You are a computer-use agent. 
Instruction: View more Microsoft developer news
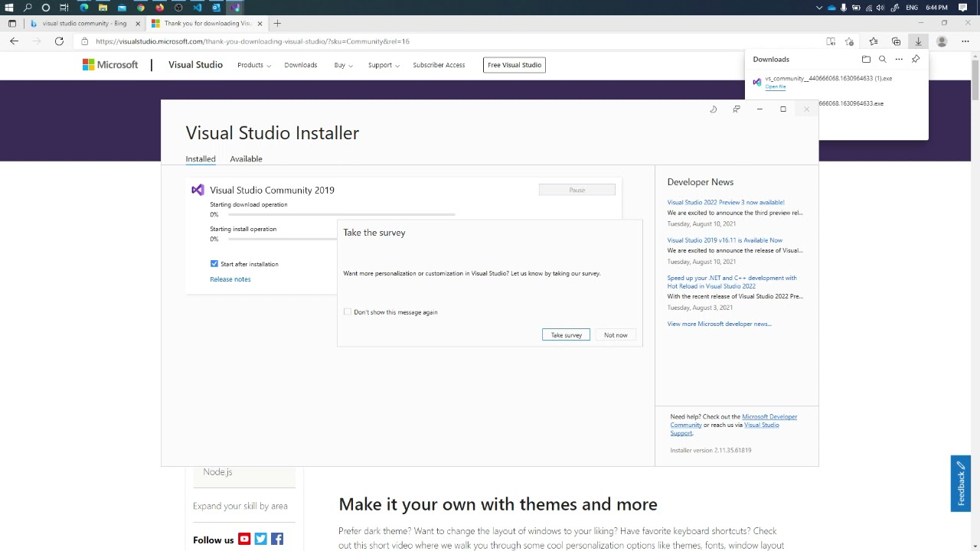[720, 324]
